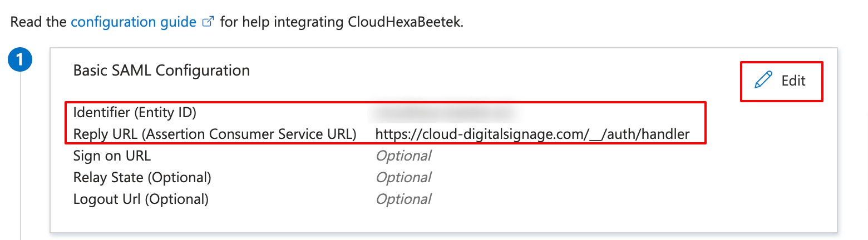Click the Relay State (Optional) label

pyautogui.click(x=142, y=177)
